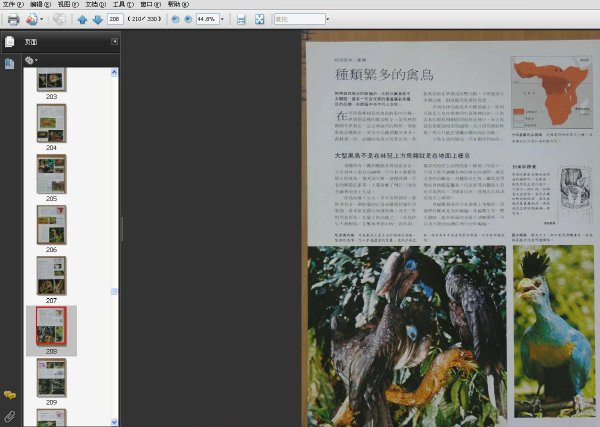The image size is (600, 427).
Task: Click the page number field showing 208
Action: pos(115,19)
